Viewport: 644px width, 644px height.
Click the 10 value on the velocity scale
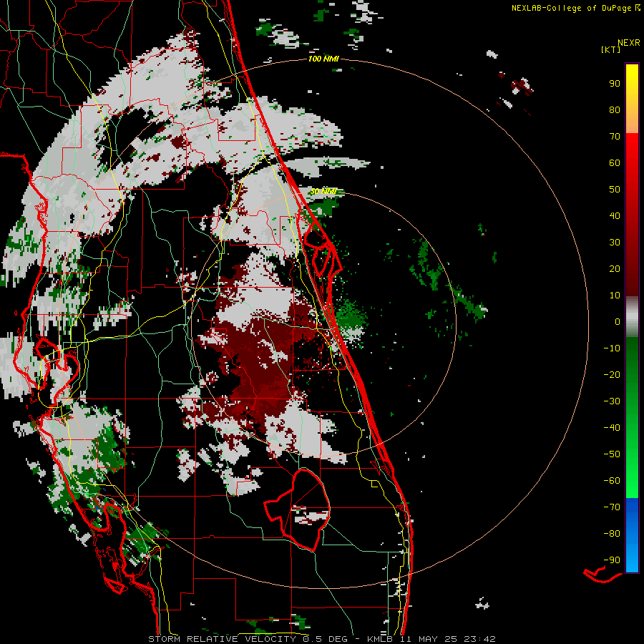tap(615, 296)
